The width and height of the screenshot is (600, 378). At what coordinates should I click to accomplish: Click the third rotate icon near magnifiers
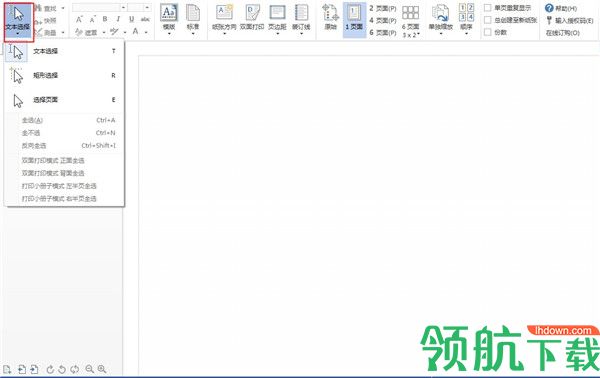pyautogui.click(x=75, y=369)
